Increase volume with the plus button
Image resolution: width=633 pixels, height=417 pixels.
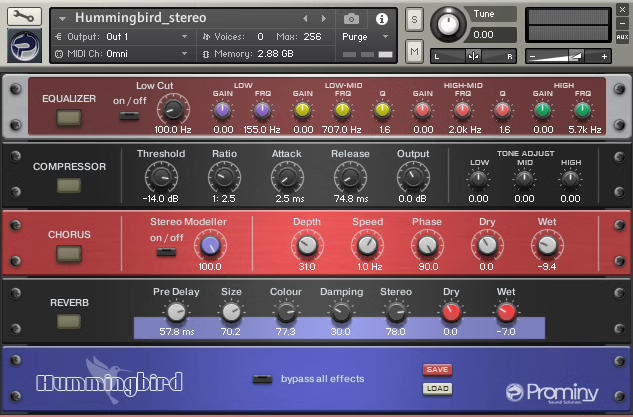604,57
